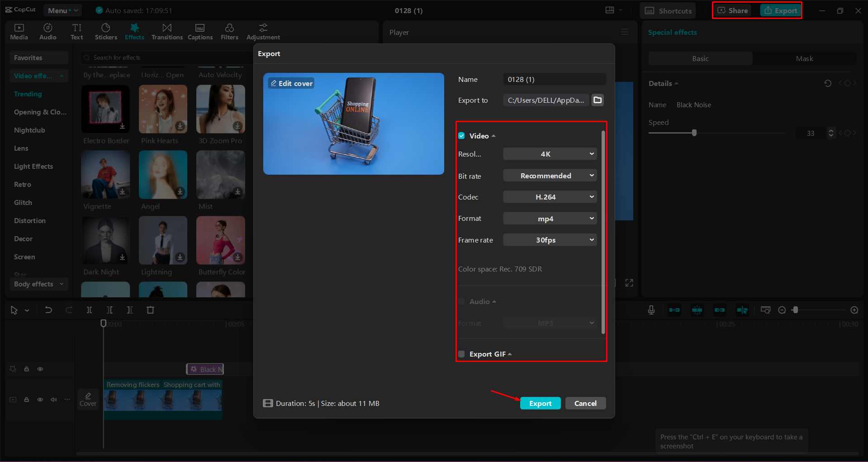868x462 pixels.
Task: Toggle lock on the main video track
Action: (x=27, y=400)
